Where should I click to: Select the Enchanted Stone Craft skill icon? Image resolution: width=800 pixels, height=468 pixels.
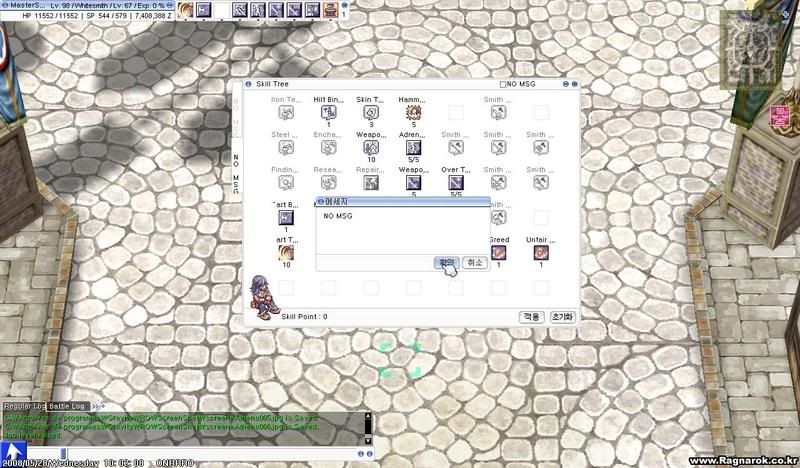click(328, 147)
